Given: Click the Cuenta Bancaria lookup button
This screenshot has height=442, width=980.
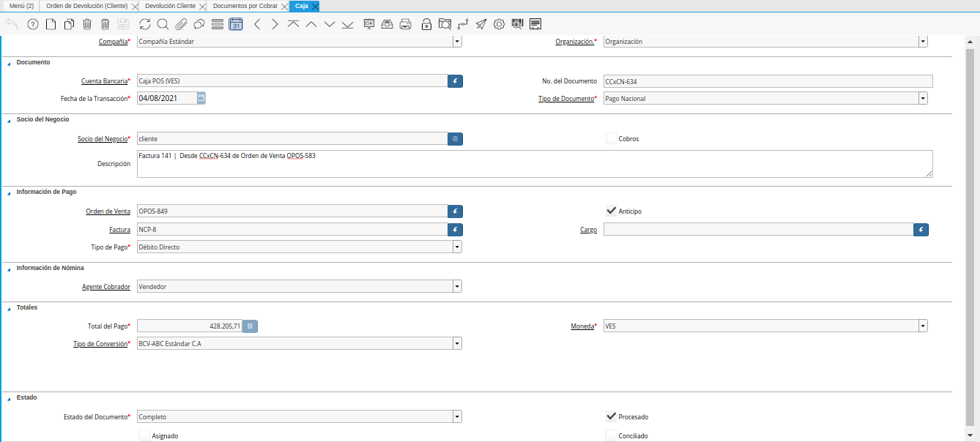Looking at the screenshot, I should point(455,81).
